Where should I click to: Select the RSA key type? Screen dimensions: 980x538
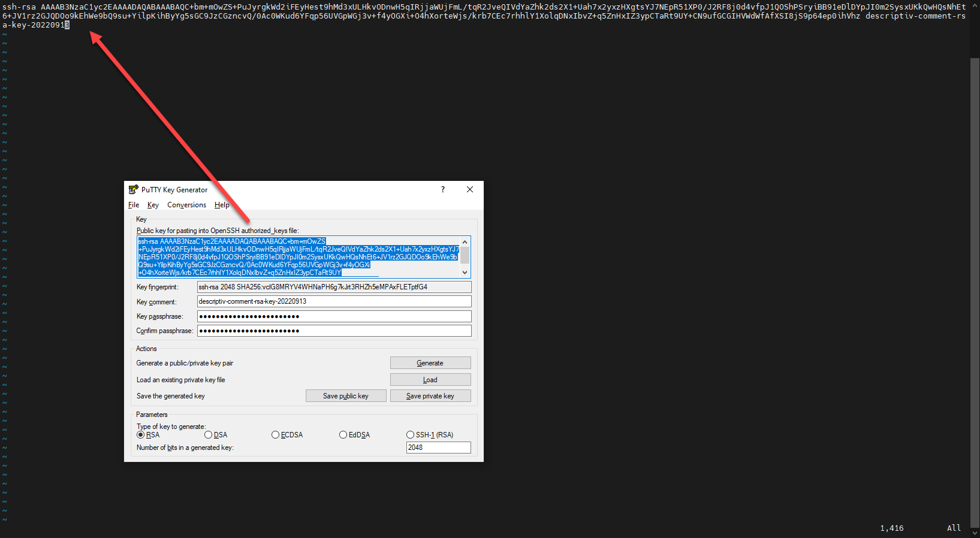coord(148,435)
